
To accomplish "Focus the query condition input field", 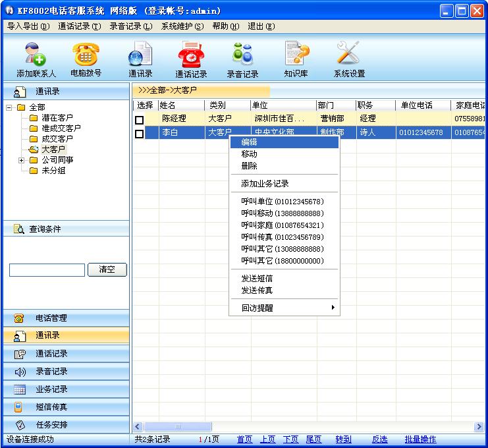I will click(47, 270).
